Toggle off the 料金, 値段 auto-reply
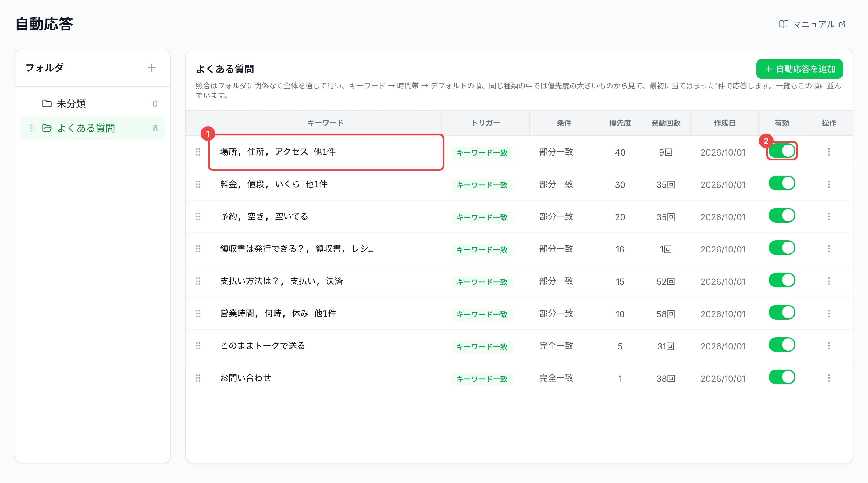Viewport: 868px width, 483px height. [782, 183]
